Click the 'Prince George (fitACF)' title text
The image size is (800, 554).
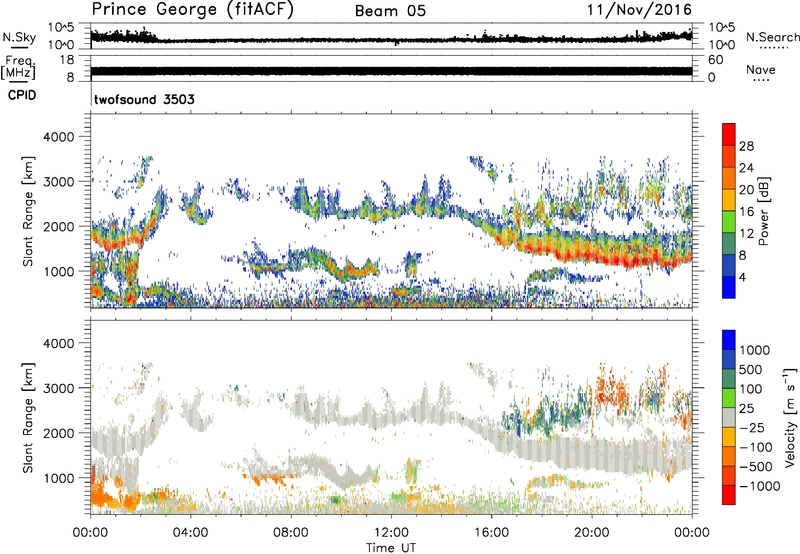click(192, 10)
